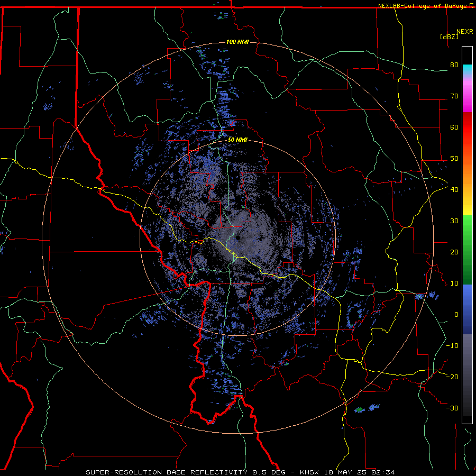The image size is (476, 476).
Task: Click the cyan top of the color bar
Action: (467, 69)
